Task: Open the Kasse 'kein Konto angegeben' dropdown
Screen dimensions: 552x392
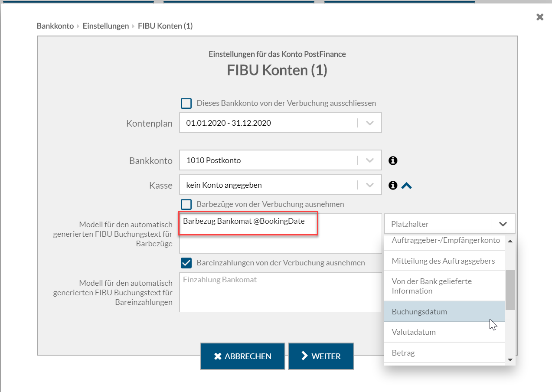Action: (x=280, y=185)
